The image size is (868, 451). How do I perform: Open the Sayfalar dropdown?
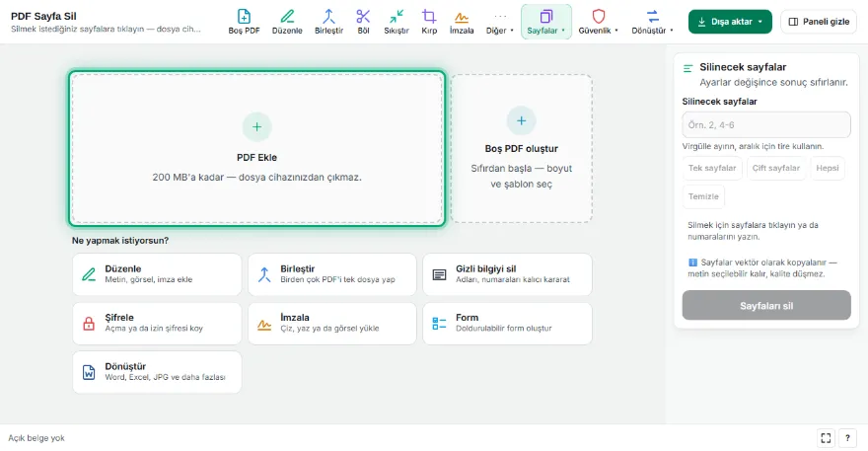coord(545,22)
